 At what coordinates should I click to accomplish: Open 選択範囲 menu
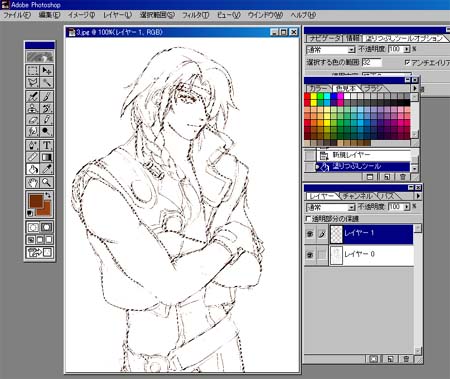pos(157,15)
